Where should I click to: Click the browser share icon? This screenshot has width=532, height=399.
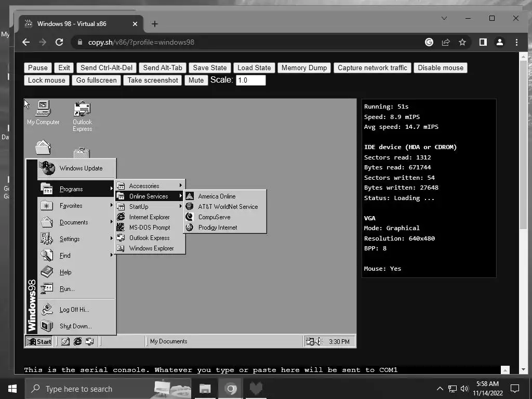point(445,42)
